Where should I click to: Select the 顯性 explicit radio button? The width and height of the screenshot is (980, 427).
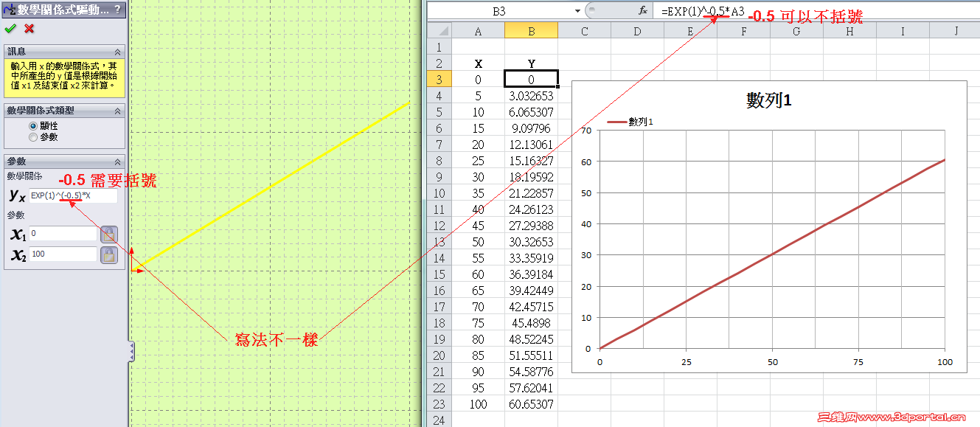(33, 126)
